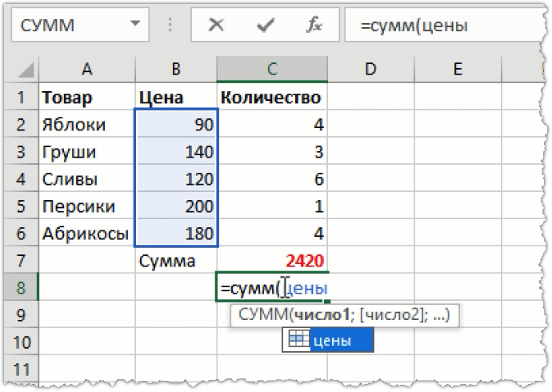
Task: Select column B header
Action: click(176, 69)
